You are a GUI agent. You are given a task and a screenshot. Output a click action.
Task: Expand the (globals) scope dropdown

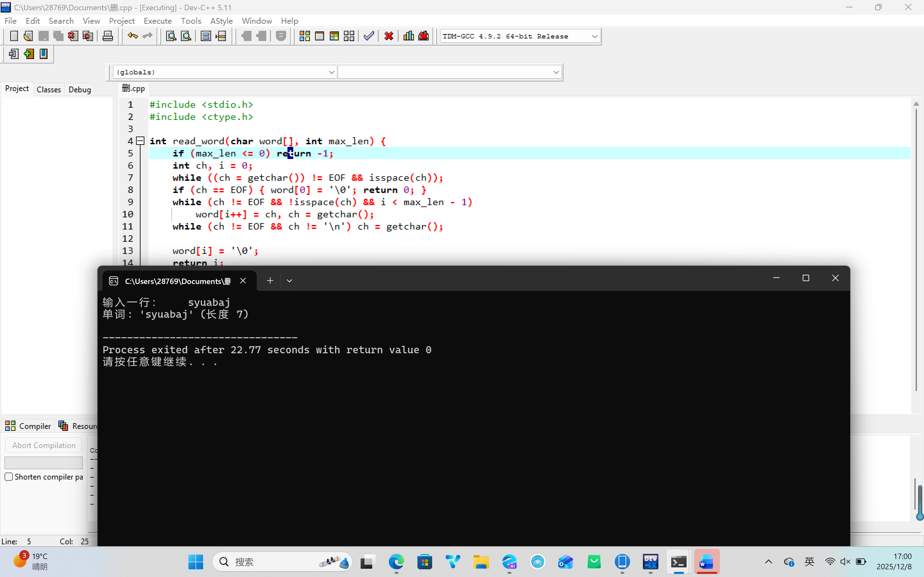point(331,72)
